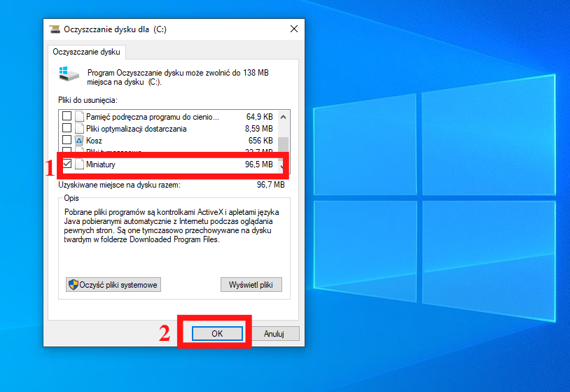Click file icon beside Miniatury

tap(79, 164)
